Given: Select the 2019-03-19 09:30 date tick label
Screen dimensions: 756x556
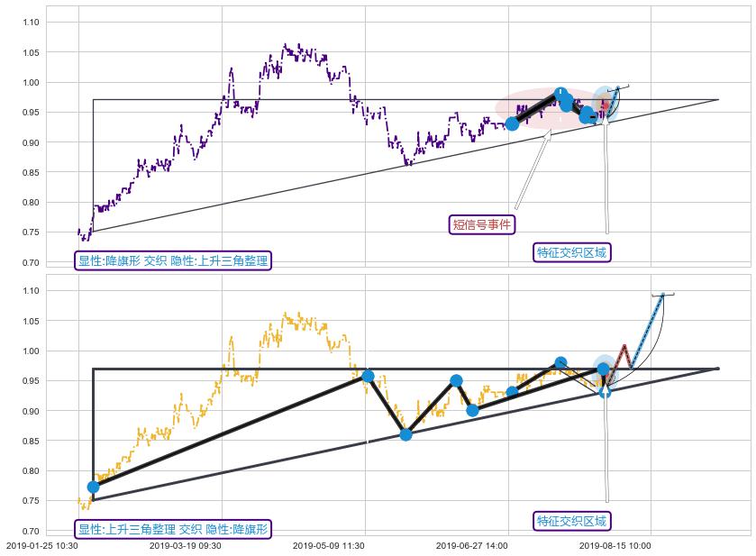Looking at the screenshot, I should (186, 545).
